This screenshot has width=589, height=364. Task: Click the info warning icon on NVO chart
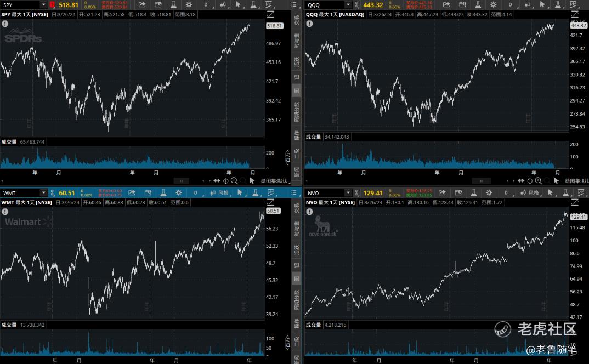(309, 212)
